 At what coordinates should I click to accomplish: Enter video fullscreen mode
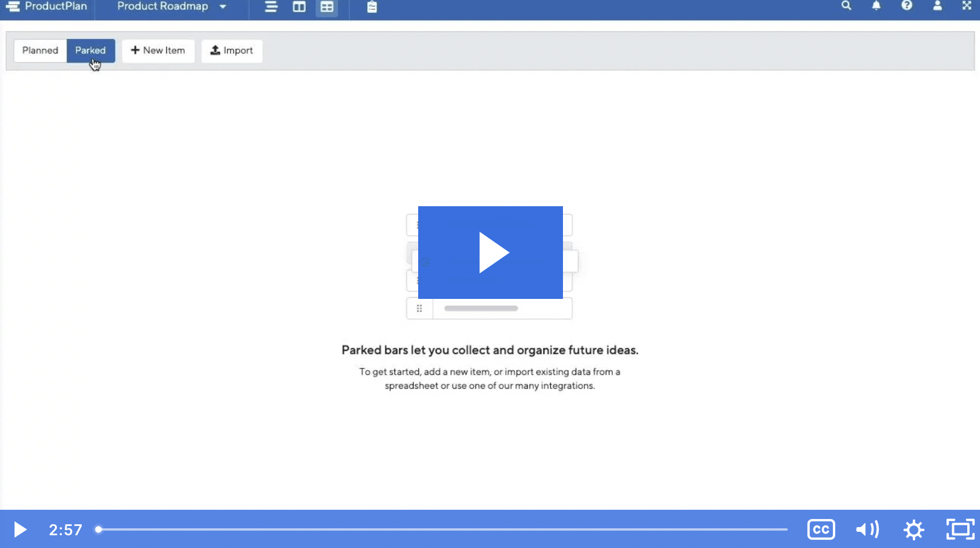tap(960, 529)
